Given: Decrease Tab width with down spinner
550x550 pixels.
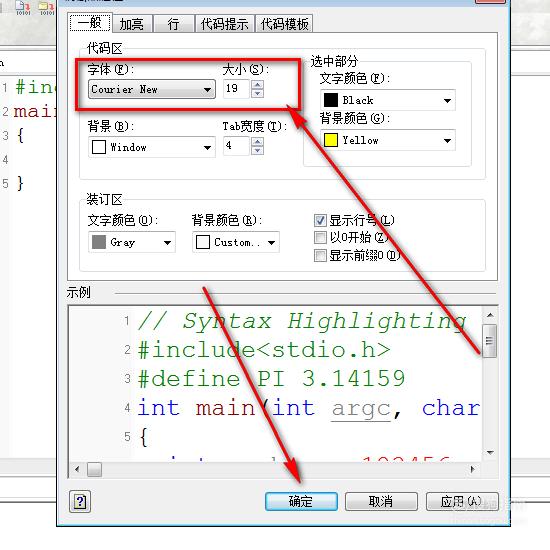Looking at the screenshot, I should [x=258, y=150].
